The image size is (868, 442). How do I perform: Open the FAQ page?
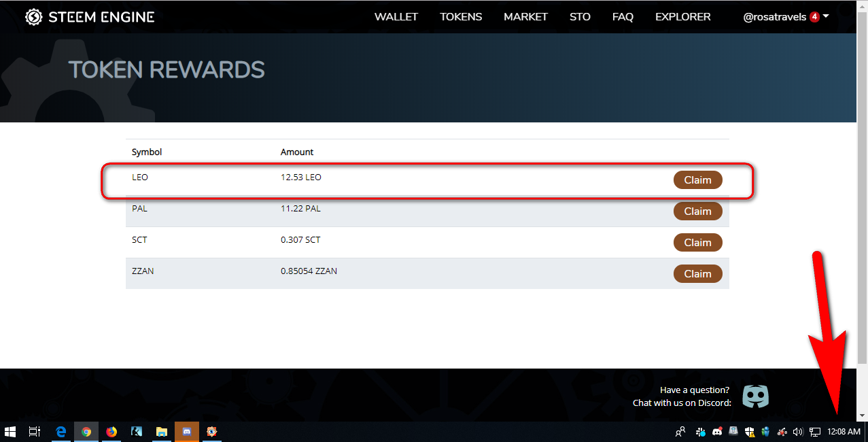[x=623, y=17]
